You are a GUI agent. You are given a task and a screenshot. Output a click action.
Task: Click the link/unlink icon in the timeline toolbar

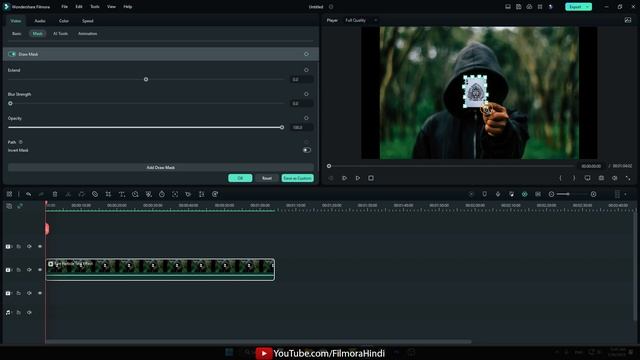(x=95, y=194)
